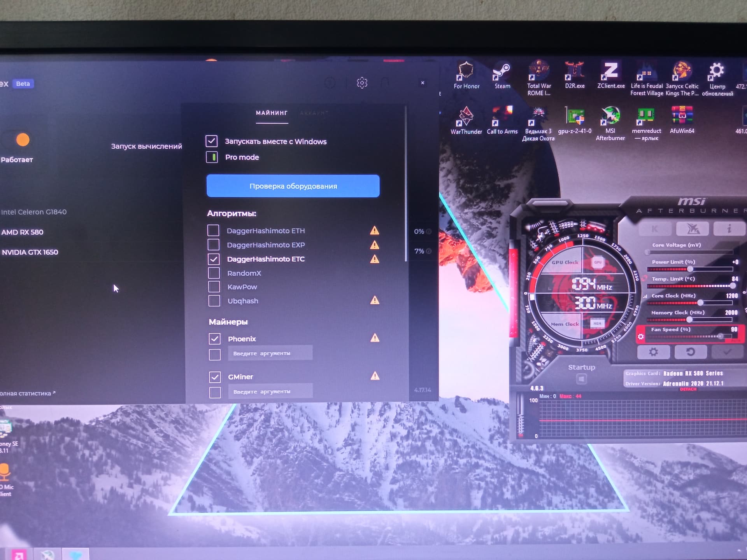Click the 'Проверка оборудования' button
The width and height of the screenshot is (747, 560).
(293, 186)
